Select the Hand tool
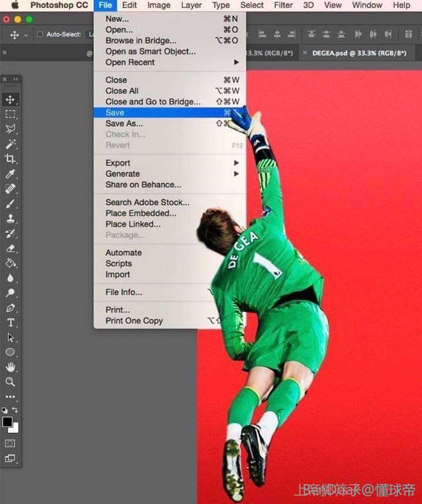Viewport: 422px width, 504px height. click(x=10, y=367)
